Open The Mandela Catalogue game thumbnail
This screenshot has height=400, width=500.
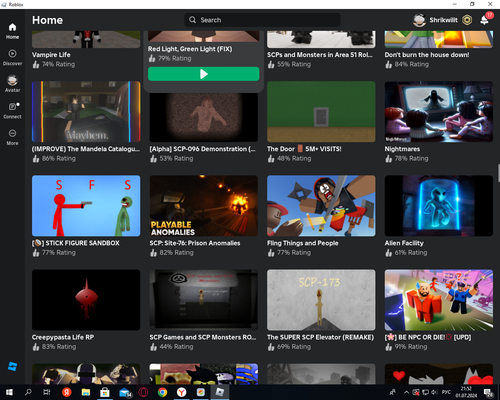[86, 112]
